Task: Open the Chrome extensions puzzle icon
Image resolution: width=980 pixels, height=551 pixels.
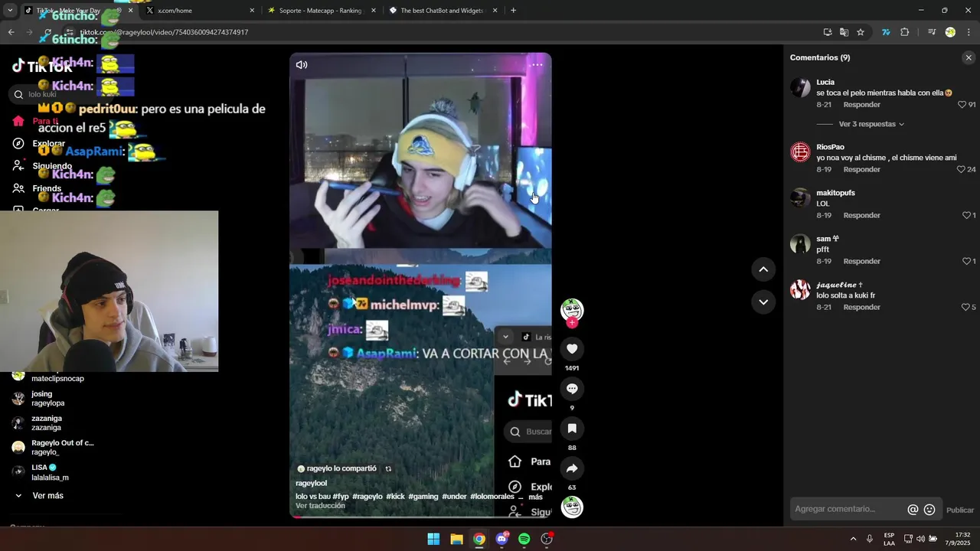Action: pyautogui.click(x=905, y=32)
